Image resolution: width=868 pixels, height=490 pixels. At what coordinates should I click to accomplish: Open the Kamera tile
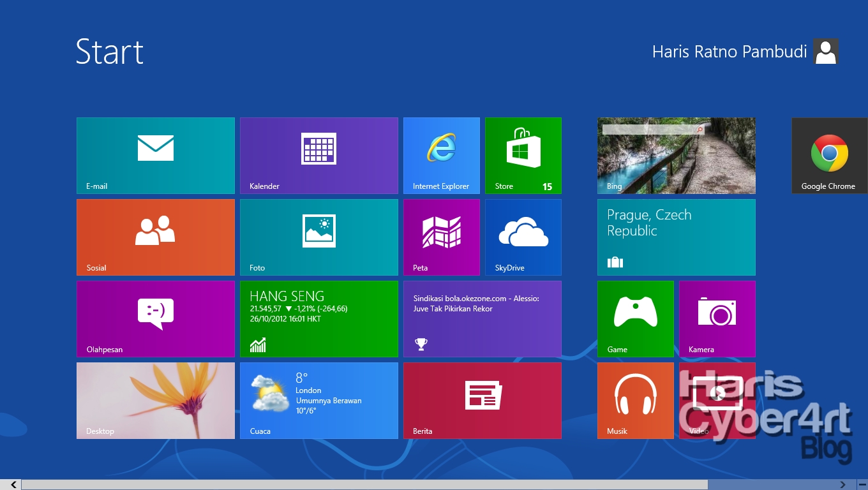[x=717, y=319]
